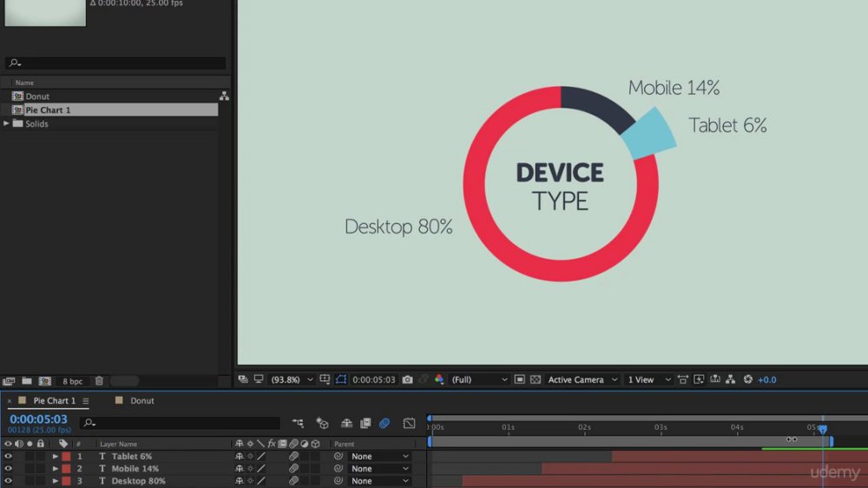Open the Active Camera dropdown
The width and height of the screenshot is (868, 488).
click(582, 380)
